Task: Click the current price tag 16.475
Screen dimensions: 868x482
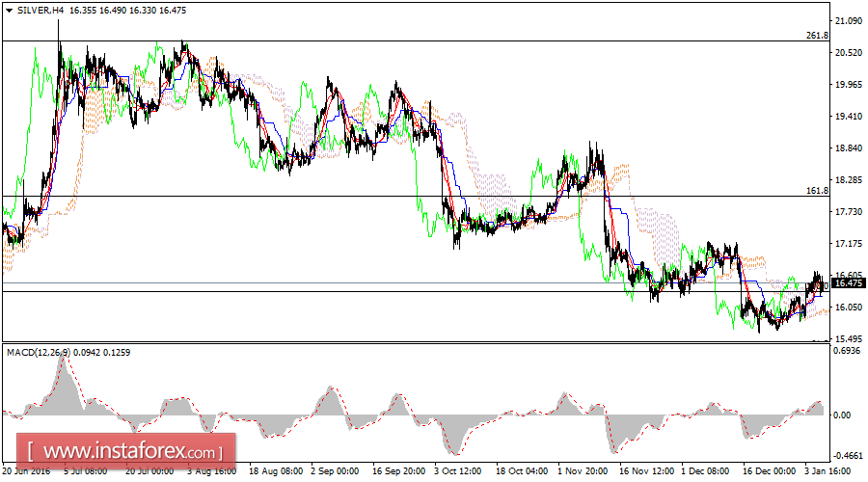Action: point(849,283)
